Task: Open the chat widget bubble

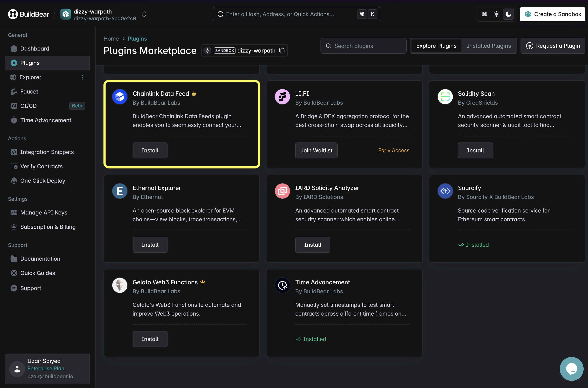Action: click(571, 369)
